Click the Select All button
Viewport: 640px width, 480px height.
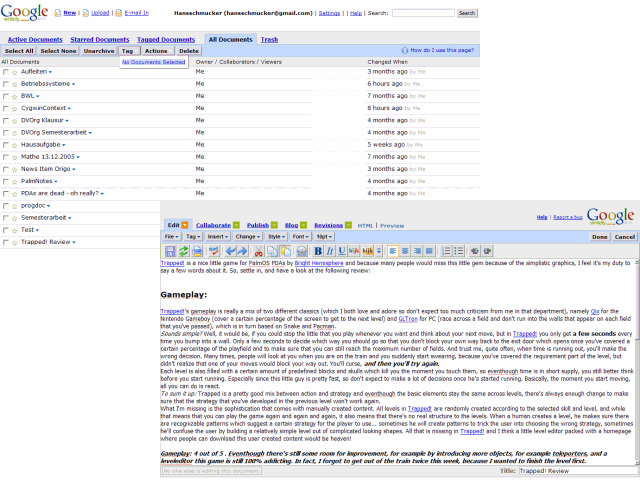(19, 51)
